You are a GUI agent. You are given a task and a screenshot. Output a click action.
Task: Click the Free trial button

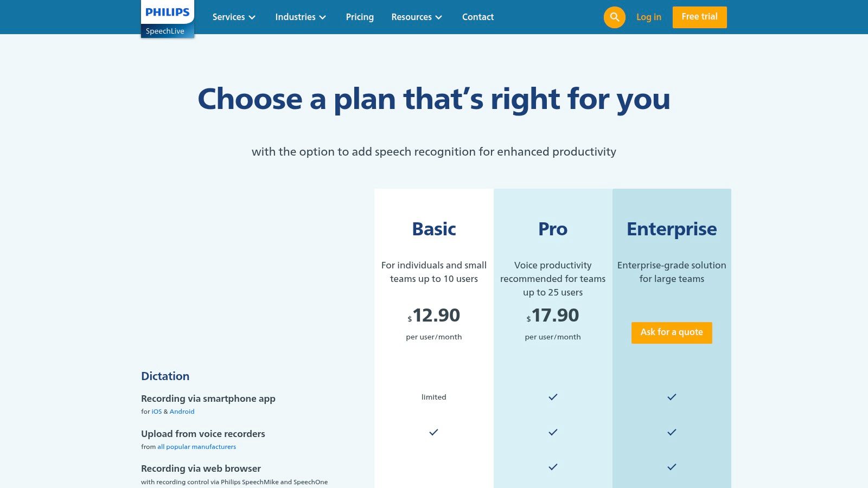[x=699, y=17]
